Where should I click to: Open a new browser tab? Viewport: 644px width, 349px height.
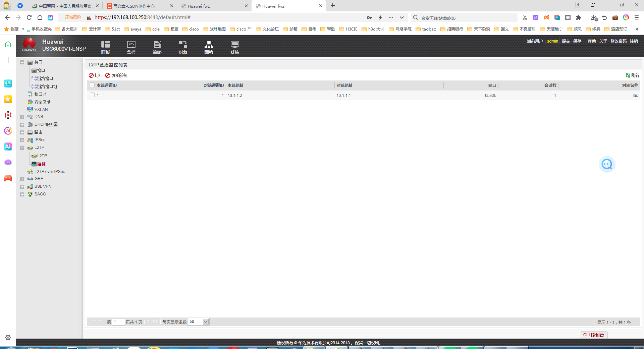click(x=333, y=6)
